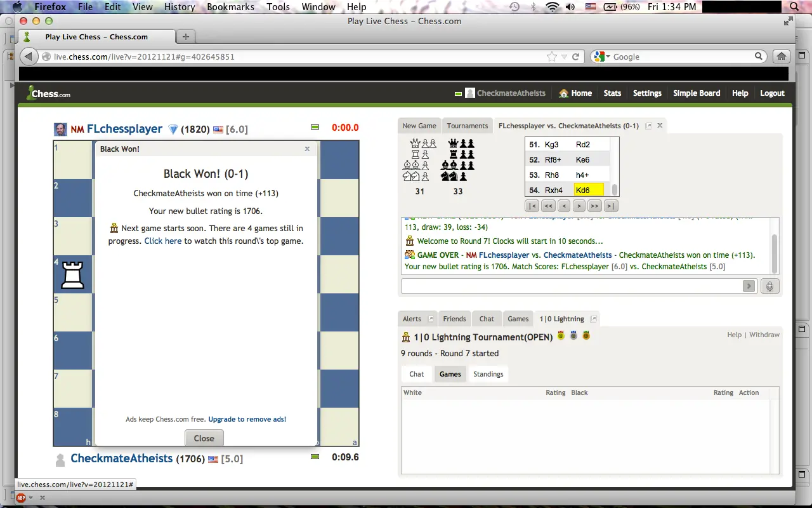Screen dimensions: 812x508
Task: Open a new browser tab with the plus button
Action: (186, 37)
